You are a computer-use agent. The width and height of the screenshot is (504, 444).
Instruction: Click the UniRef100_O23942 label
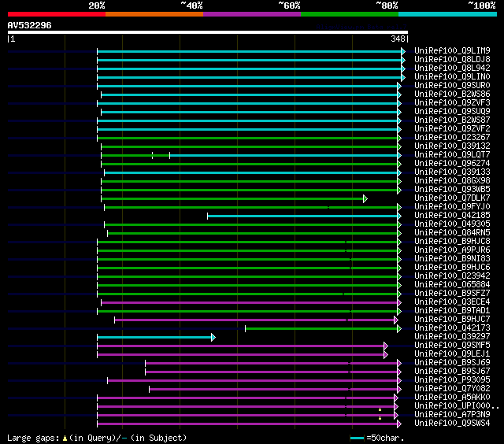[x=452, y=276]
